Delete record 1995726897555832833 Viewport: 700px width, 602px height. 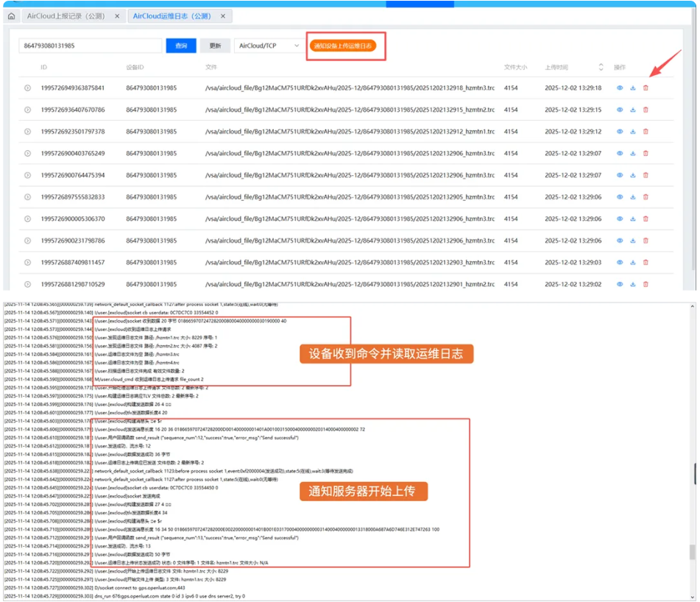tap(646, 197)
